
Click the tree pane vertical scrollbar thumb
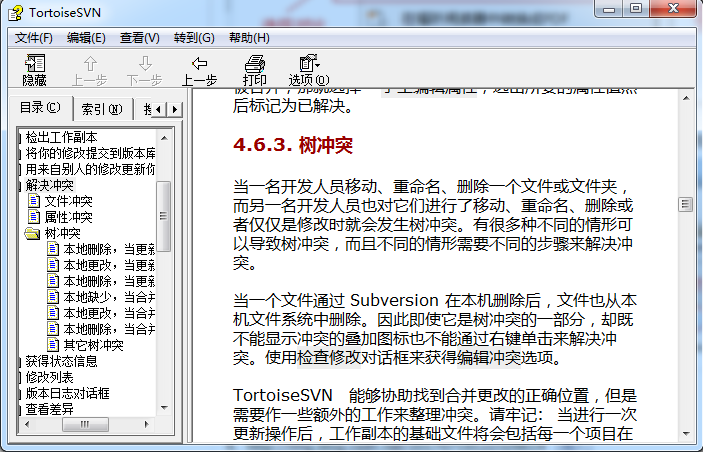(164, 216)
